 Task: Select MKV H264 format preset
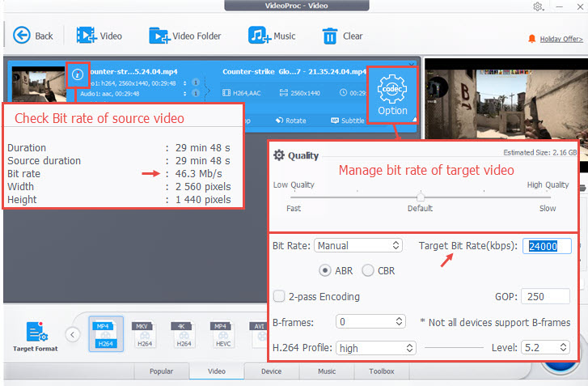(x=145, y=334)
